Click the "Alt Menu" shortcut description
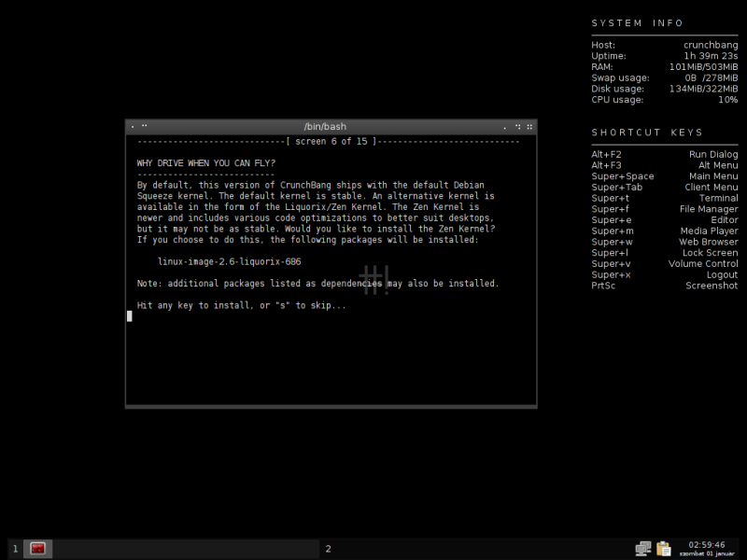The width and height of the screenshot is (747, 560). coord(718,165)
